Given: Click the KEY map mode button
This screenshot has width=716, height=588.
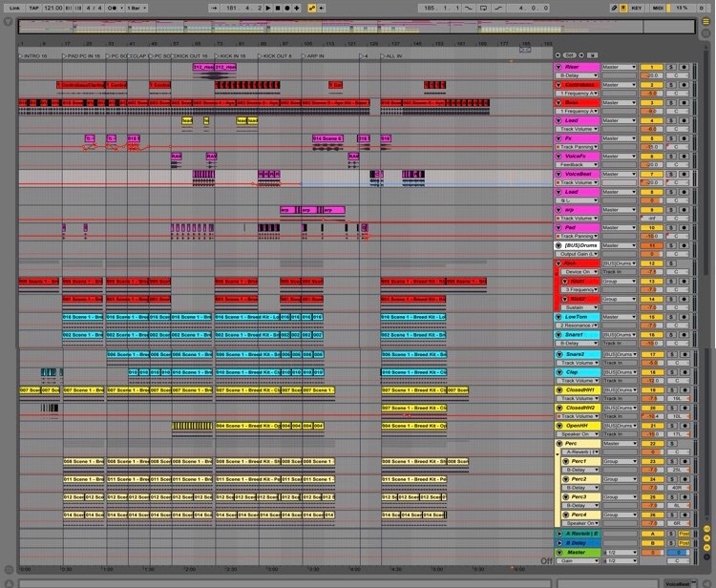Looking at the screenshot, I should tap(637, 8).
